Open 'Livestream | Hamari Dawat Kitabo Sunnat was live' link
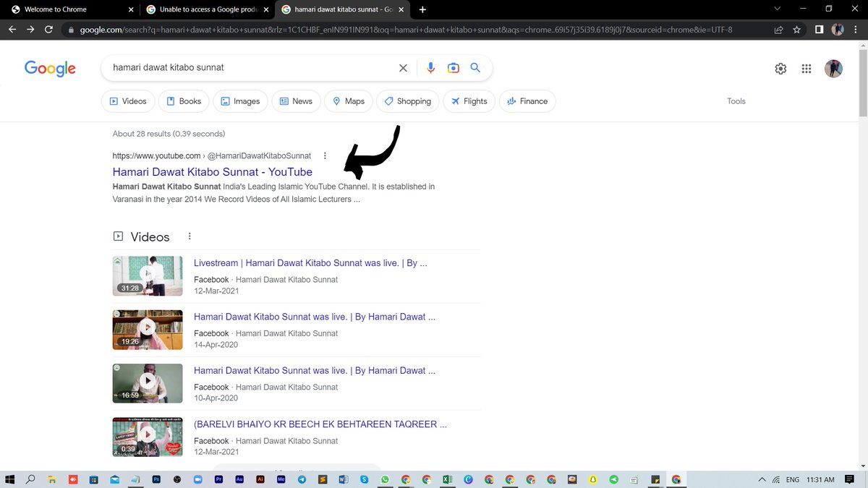Image resolution: width=868 pixels, height=488 pixels. tap(310, 263)
